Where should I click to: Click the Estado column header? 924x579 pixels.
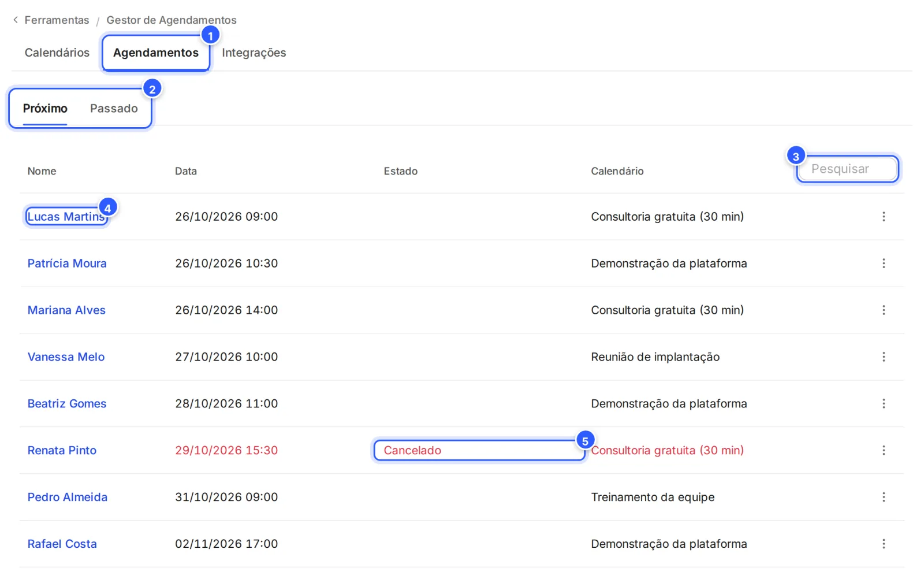point(400,171)
